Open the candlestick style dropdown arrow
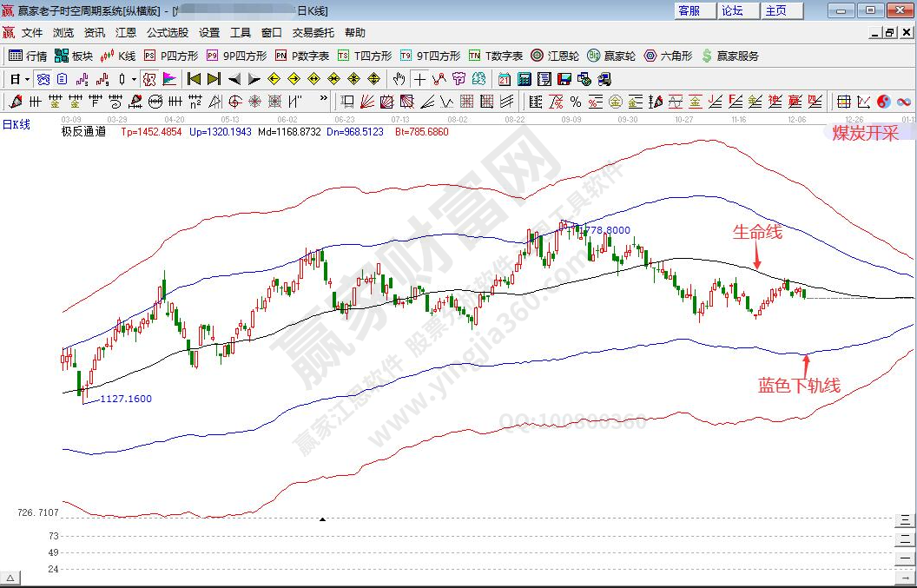Image resolution: width=917 pixels, height=588 pixels. click(x=133, y=79)
